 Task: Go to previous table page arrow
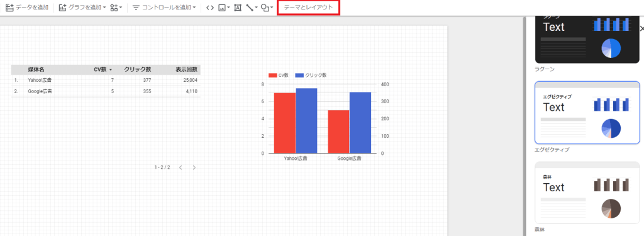tap(180, 167)
